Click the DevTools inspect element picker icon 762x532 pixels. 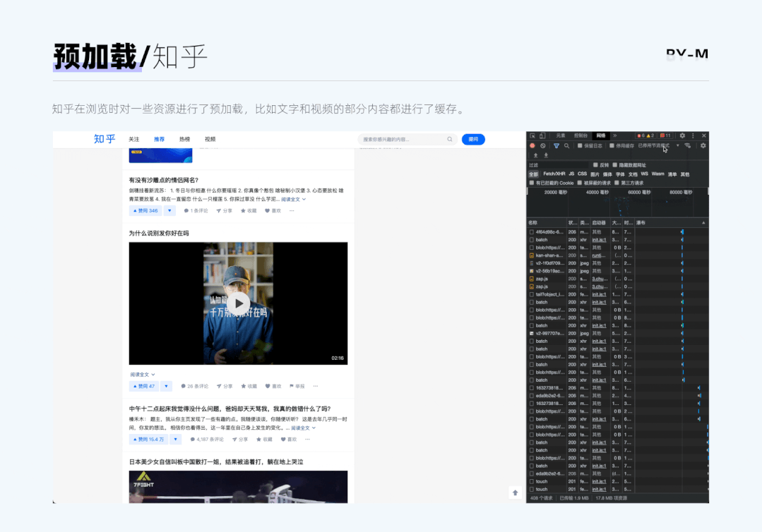(532, 136)
